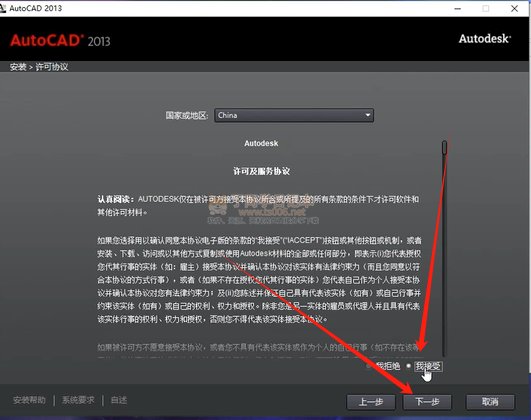Open the 自述 readme link
This screenshot has width=531, height=420.
pos(119,400)
